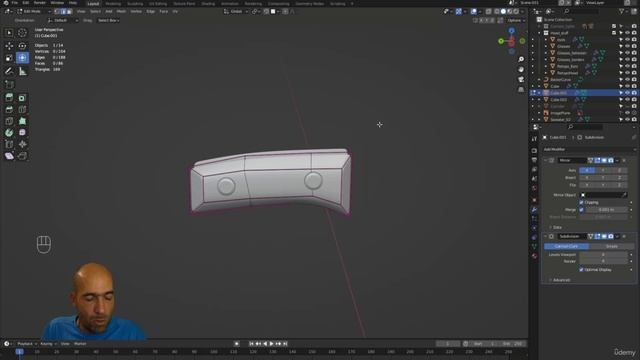Toggle visibility eye of Cube.001 row

point(627,93)
